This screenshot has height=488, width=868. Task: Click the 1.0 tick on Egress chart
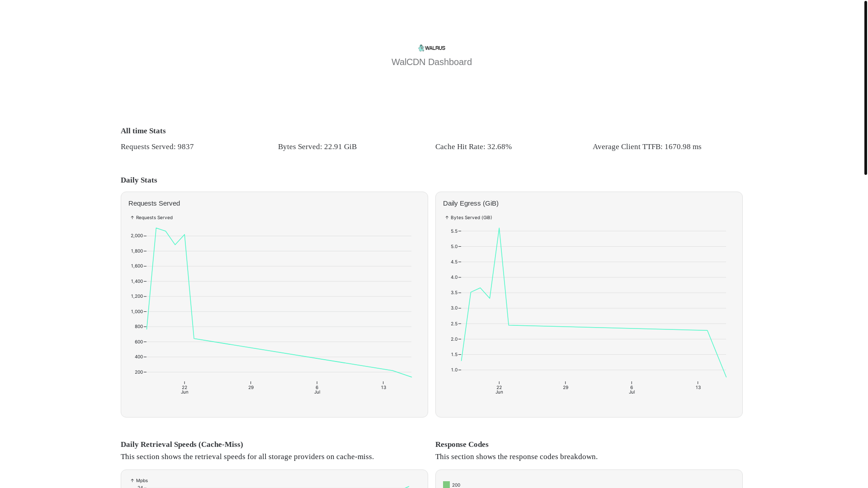[454, 370]
